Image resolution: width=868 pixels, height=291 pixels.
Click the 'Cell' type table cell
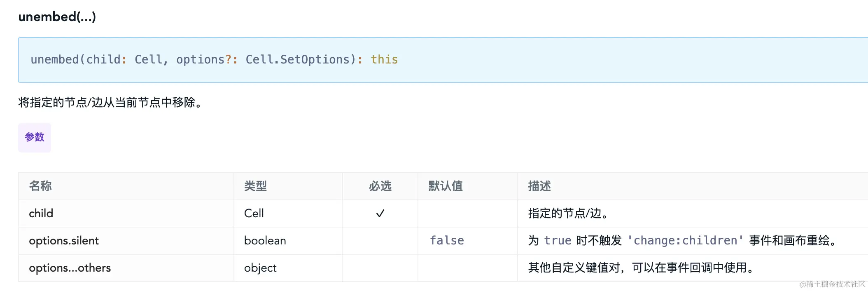[x=254, y=214]
